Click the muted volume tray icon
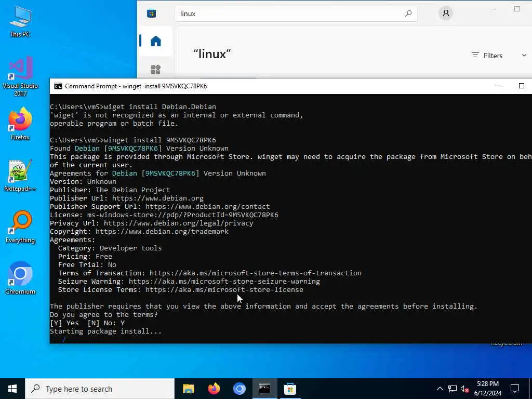Viewport: 532px width, 399px height. [465, 389]
